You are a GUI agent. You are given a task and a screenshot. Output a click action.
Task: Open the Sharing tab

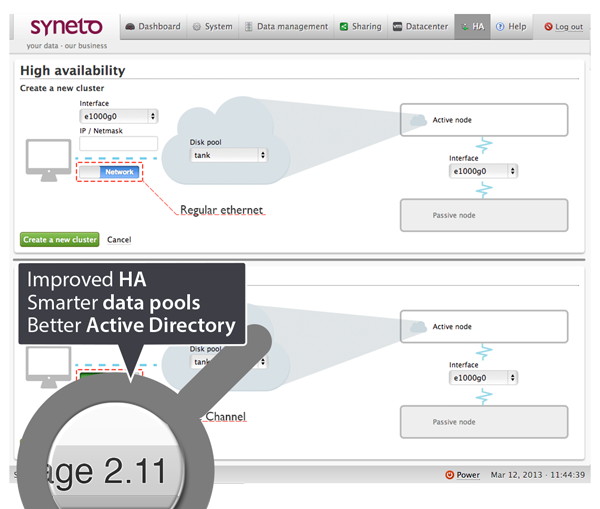[x=361, y=27]
